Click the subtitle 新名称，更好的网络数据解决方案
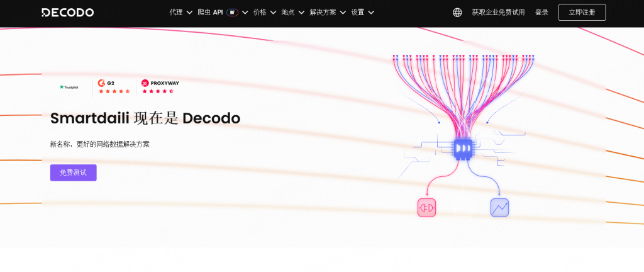 click(x=100, y=144)
